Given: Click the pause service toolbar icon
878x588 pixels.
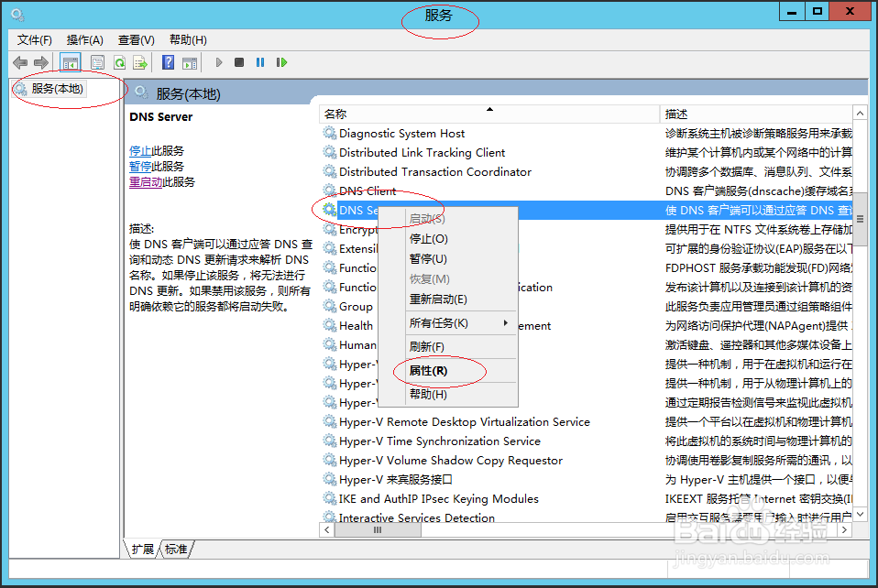Looking at the screenshot, I should (x=259, y=62).
